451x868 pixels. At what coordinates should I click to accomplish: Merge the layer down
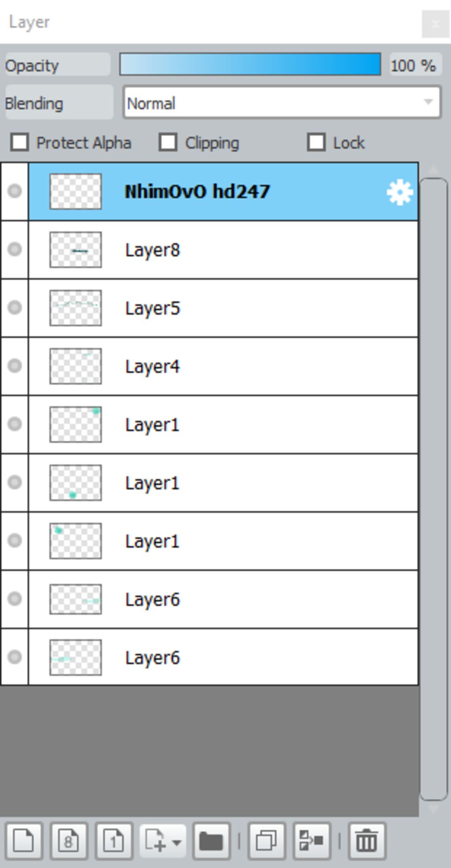312,841
